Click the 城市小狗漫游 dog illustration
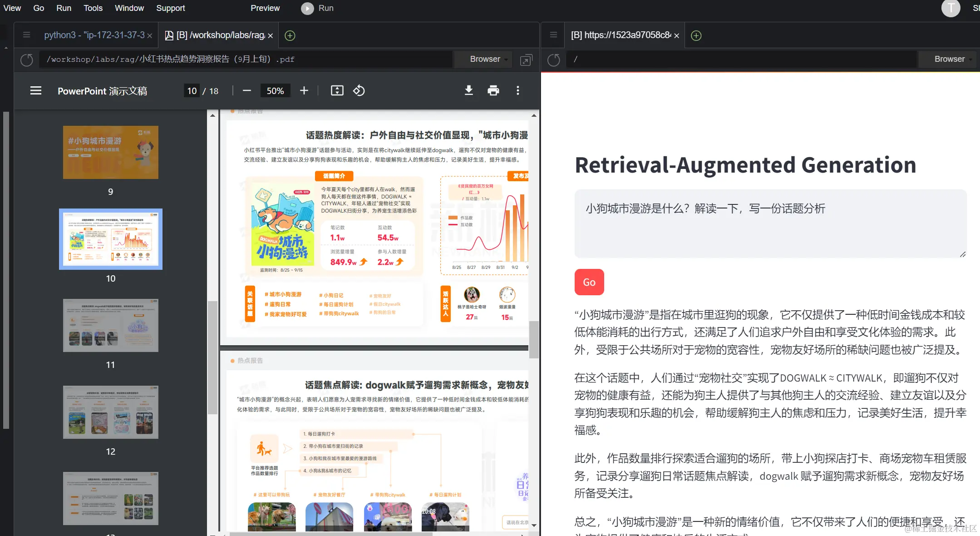This screenshot has height=536, width=980. pyautogui.click(x=283, y=224)
